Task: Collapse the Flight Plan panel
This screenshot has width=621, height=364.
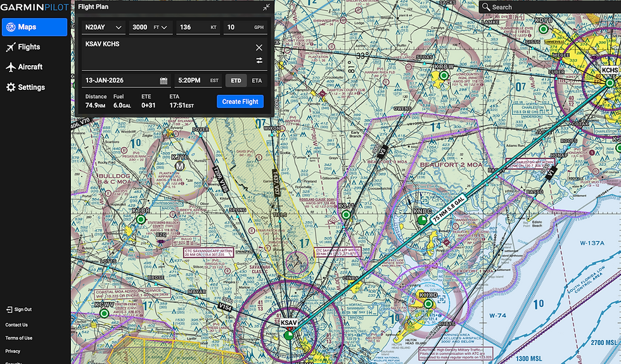Action: point(266,7)
